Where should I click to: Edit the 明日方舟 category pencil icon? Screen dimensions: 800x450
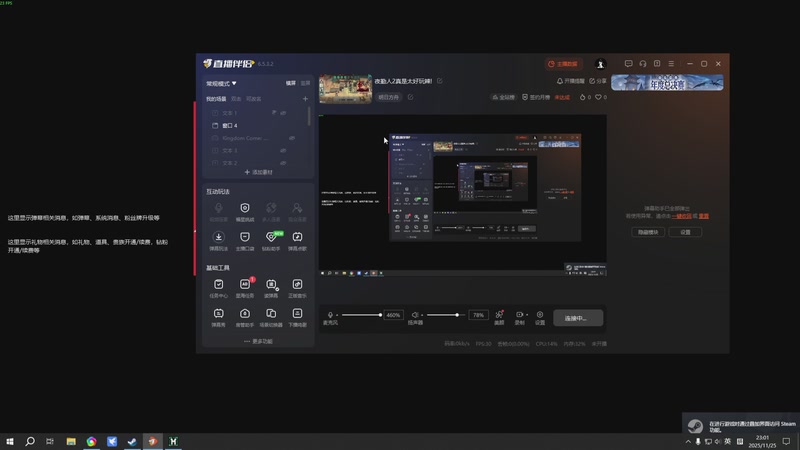click(x=410, y=97)
